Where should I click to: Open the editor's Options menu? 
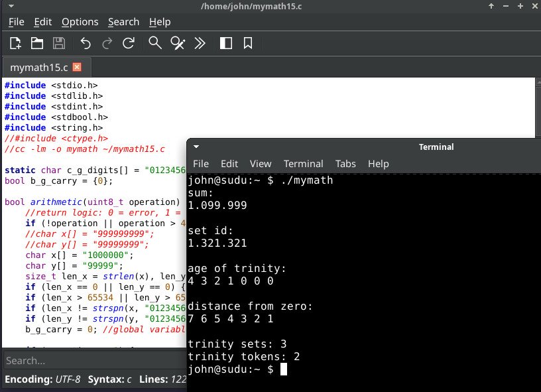(80, 22)
